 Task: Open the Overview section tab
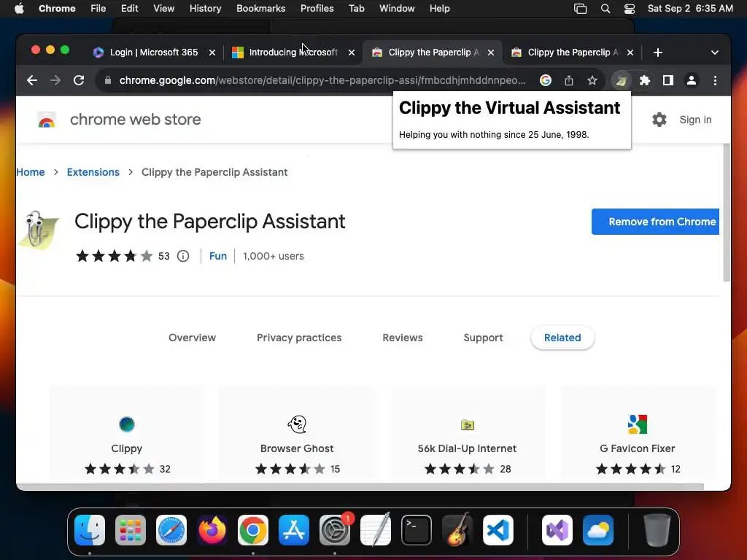coord(192,338)
